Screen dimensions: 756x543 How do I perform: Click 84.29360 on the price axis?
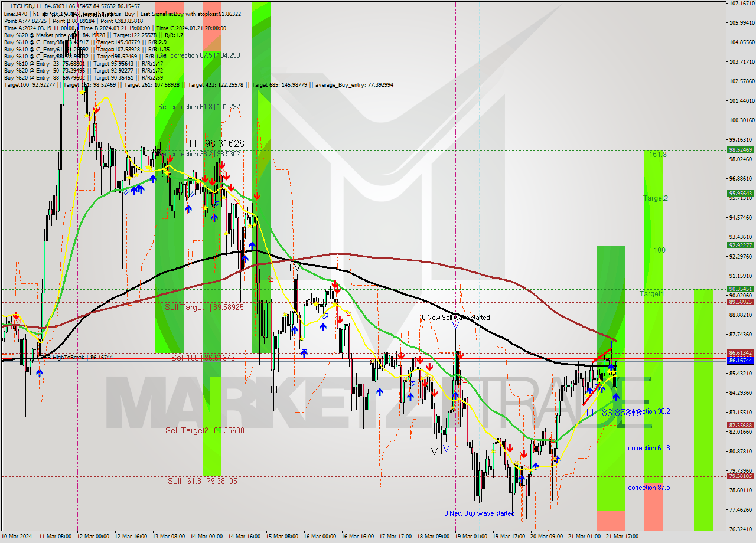(741, 392)
